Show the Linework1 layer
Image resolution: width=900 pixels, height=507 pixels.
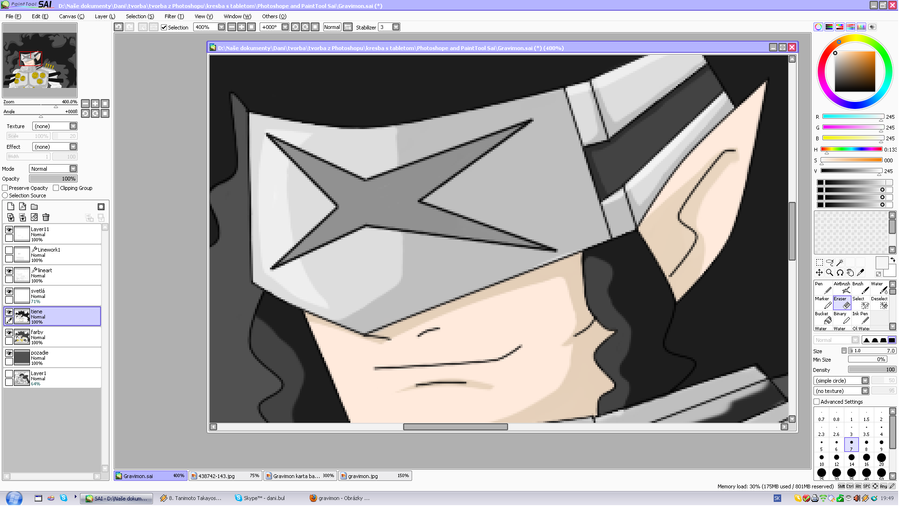pyautogui.click(x=9, y=250)
